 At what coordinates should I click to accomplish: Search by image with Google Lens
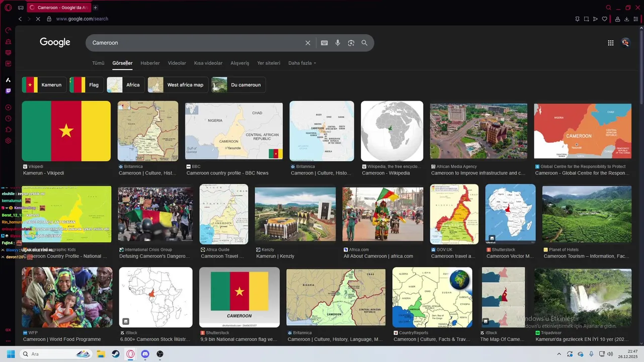point(351,43)
